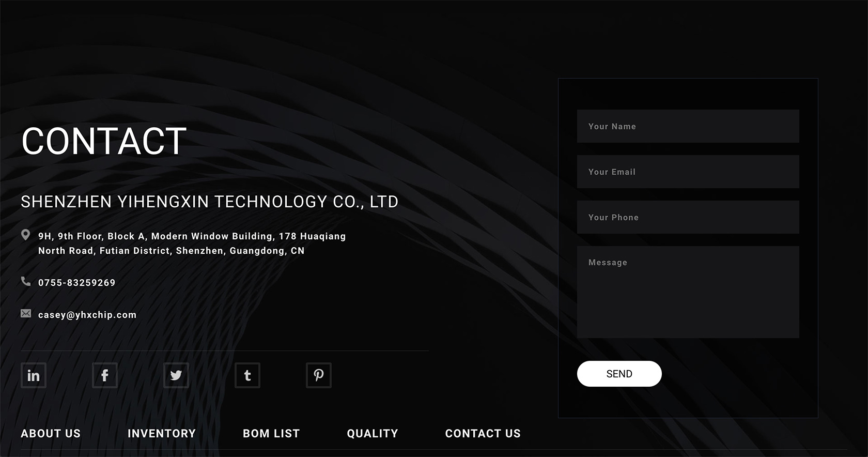Select the Your Phone input box

[688, 217]
